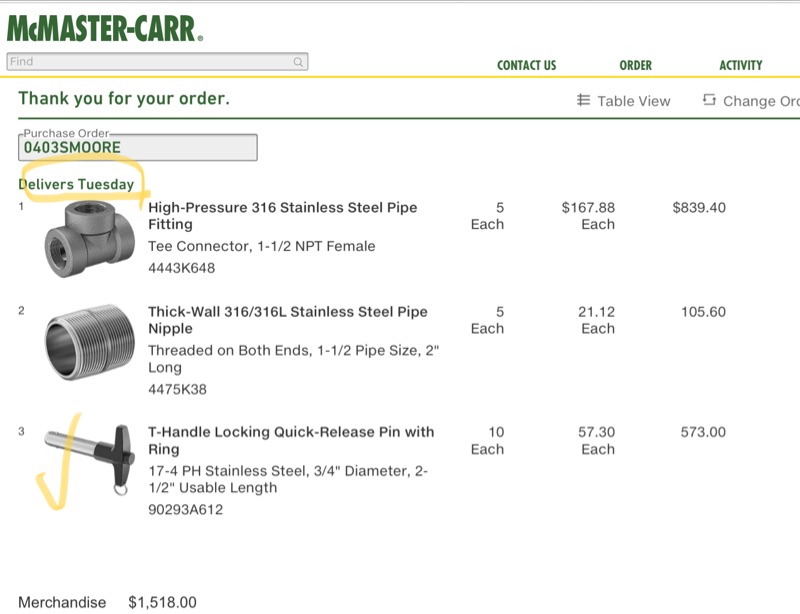Switch to Table View
The width and height of the screenshot is (800, 614).
coord(633,101)
